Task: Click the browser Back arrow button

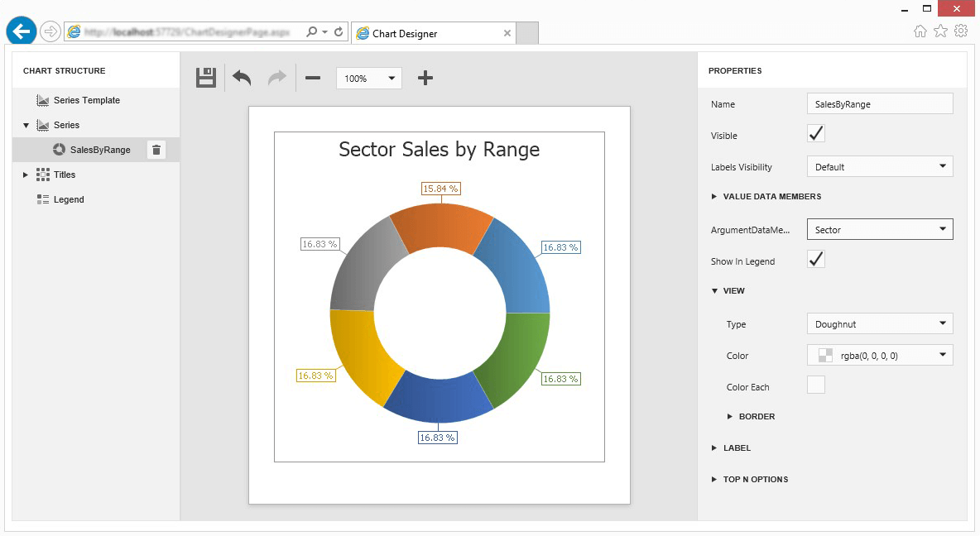Action: [22, 31]
